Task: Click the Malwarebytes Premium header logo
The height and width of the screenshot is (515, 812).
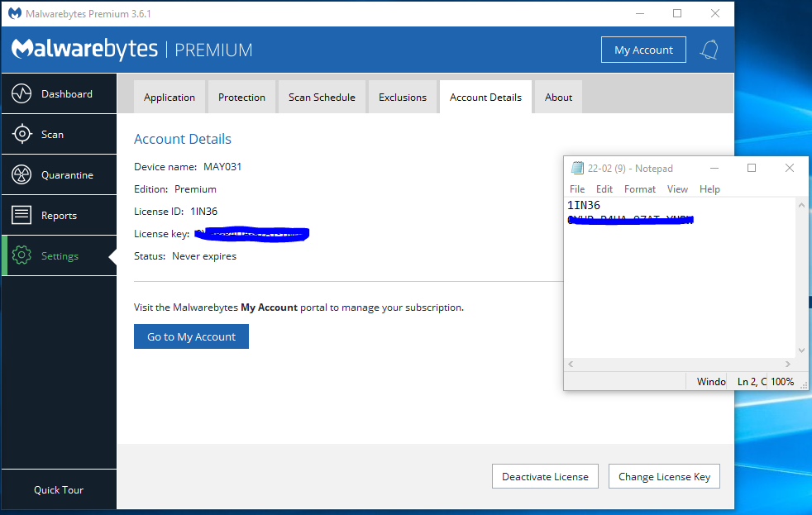Action: (132, 50)
